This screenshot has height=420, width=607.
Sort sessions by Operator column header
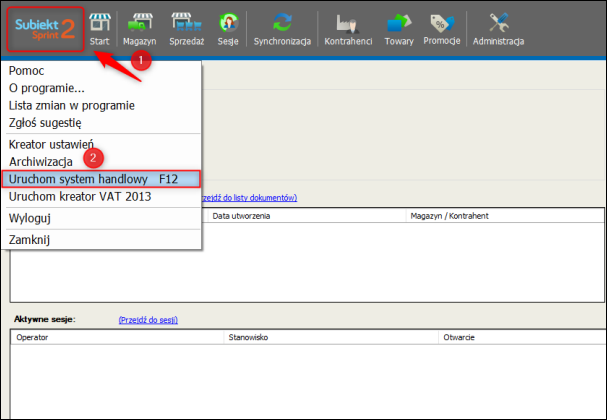117,337
